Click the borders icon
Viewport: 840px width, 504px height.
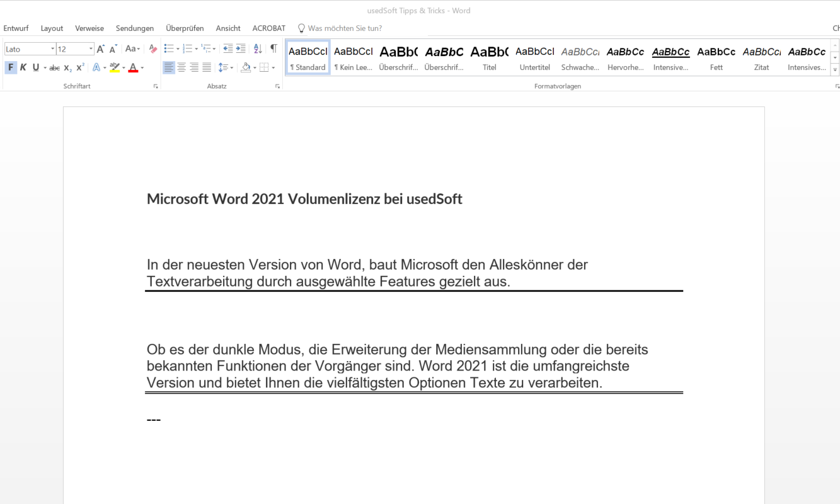click(264, 67)
